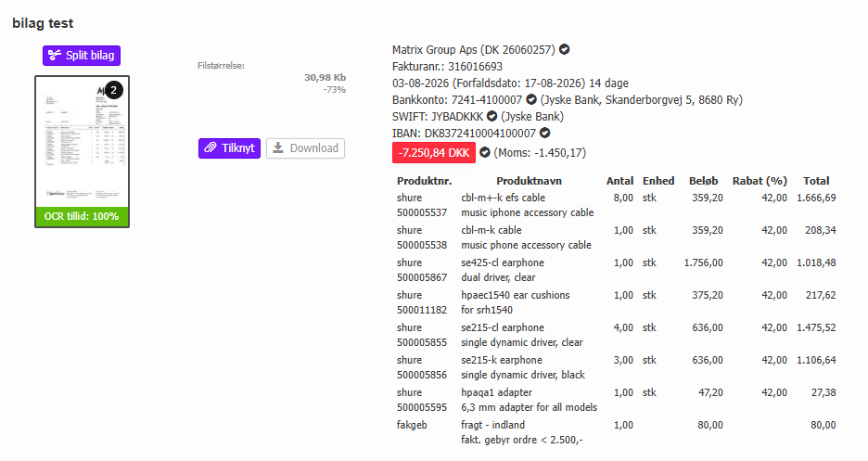
Task: Select the fragt - indland row
Action: coord(616,433)
